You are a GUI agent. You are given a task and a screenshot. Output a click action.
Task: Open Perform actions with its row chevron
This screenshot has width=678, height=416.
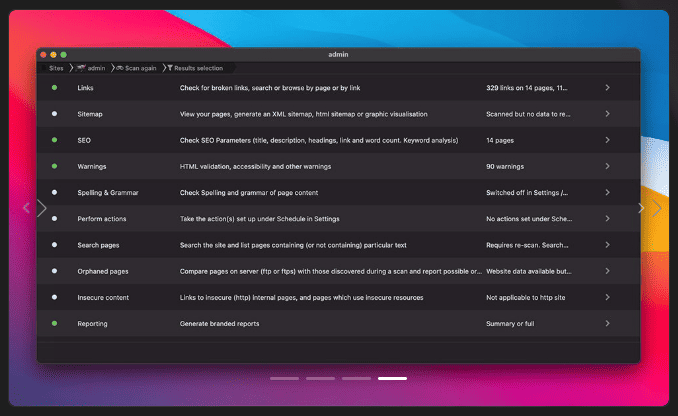coord(608,219)
